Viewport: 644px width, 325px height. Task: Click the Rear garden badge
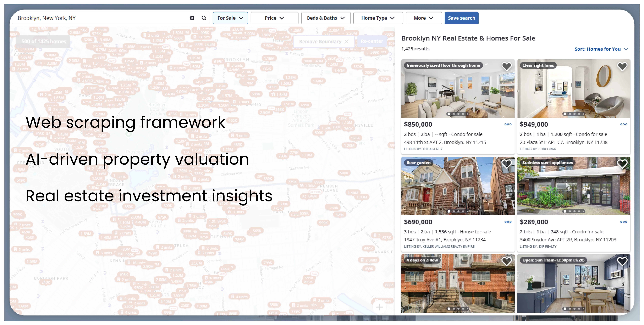pos(418,163)
